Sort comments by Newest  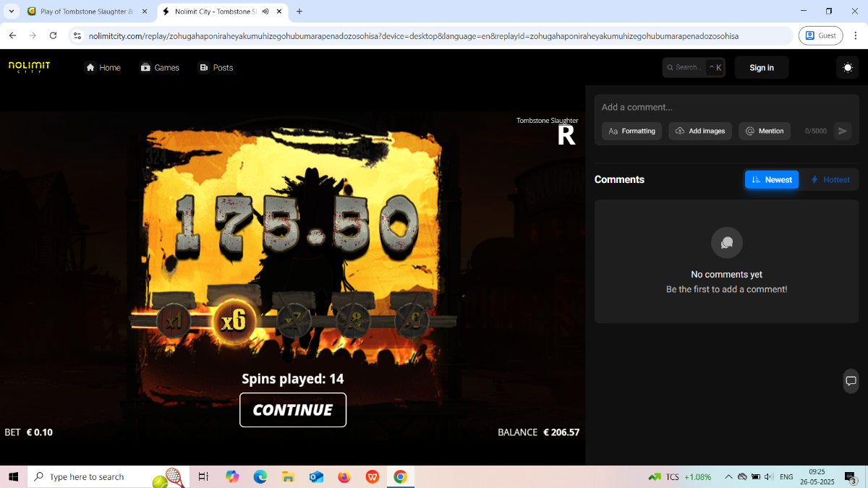(772, 179)
